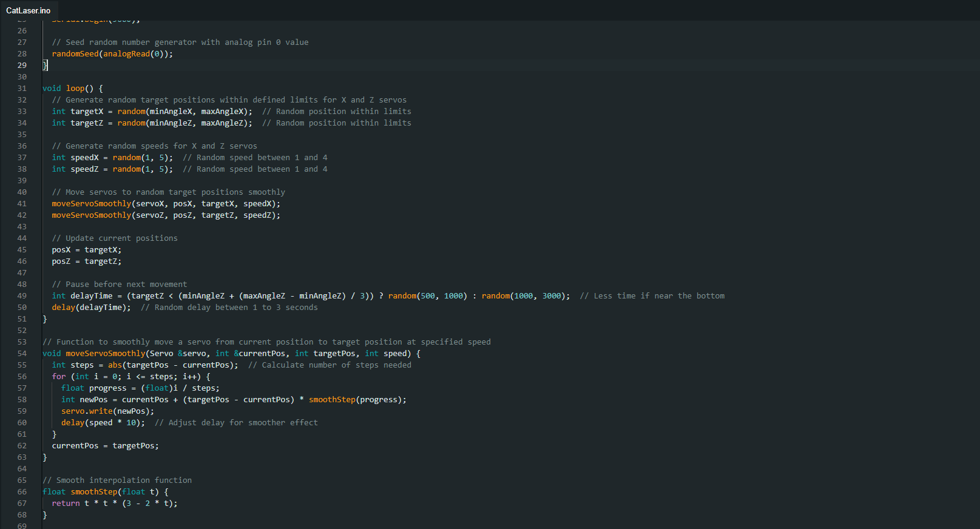Click 'float progress' declaration line
The image size is (980, 529).
(x=140, y=388)
